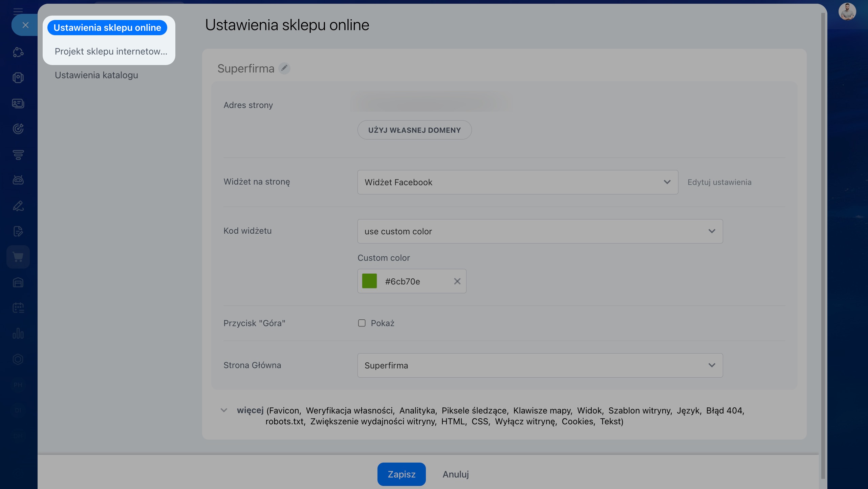Viewport: 868px width, 489px height.
Task: Click the Użyj własnej domeny button
Action: [414, 130]
